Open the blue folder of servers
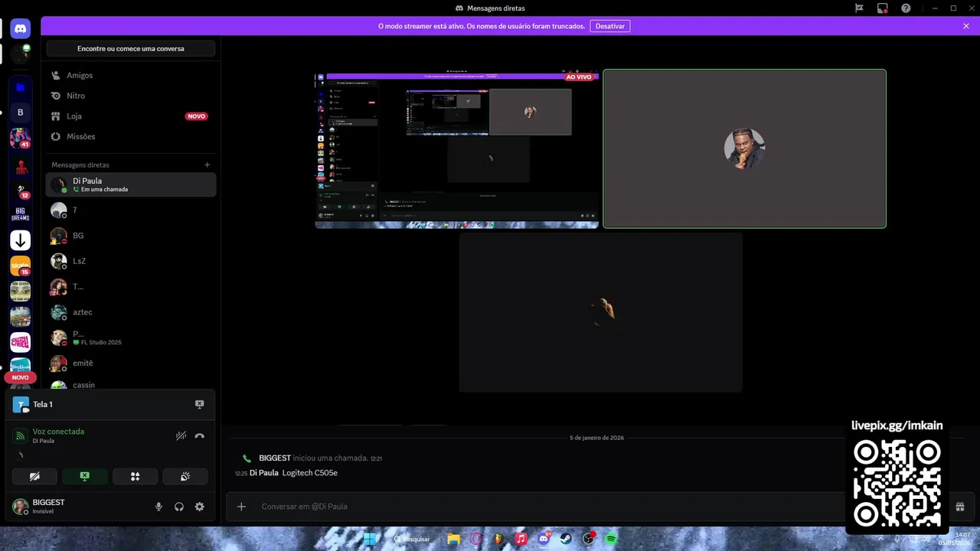The width and height of the screenshot is (980, 551). click(x=21, y=87)
